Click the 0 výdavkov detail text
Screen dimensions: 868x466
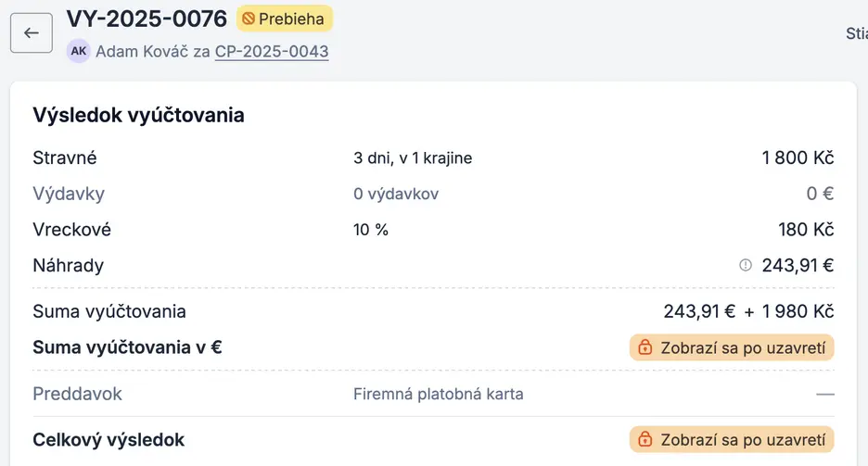[396, 195]
